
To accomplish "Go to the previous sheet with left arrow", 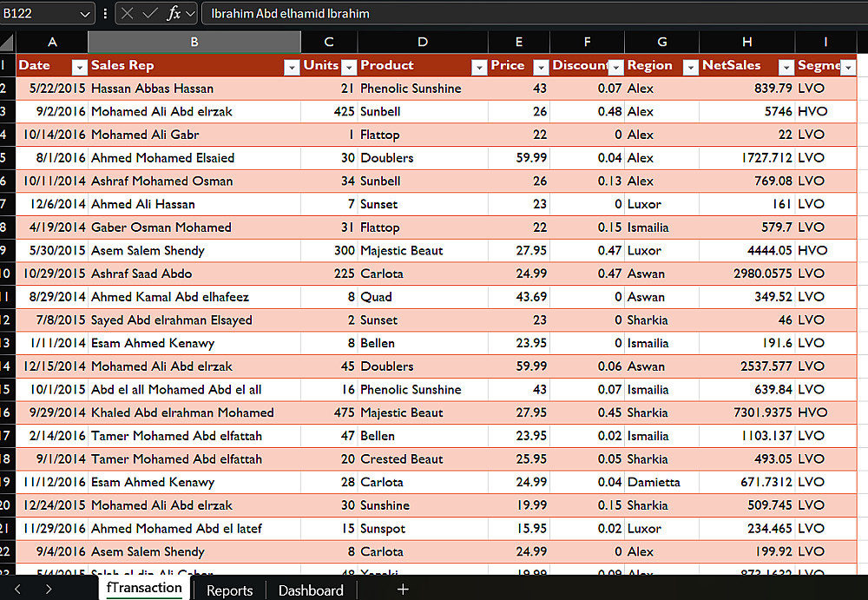I will [17, 590].
